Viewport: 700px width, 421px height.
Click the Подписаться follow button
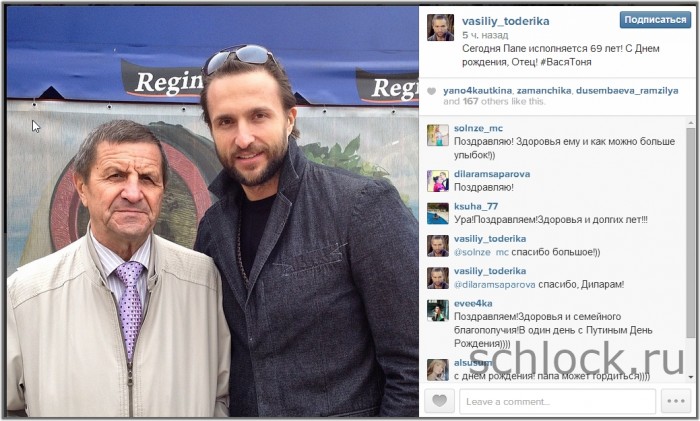coord(655,20)
